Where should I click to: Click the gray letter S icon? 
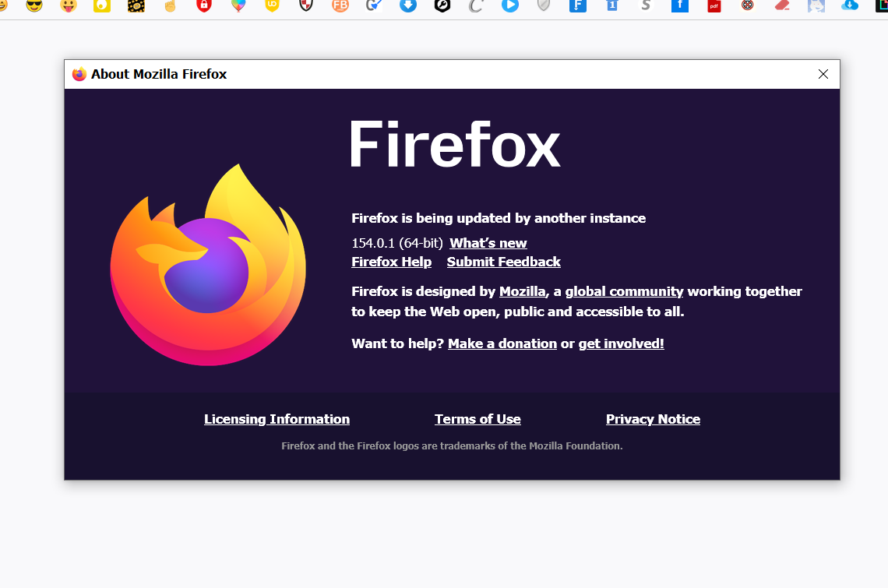[646, 5]
